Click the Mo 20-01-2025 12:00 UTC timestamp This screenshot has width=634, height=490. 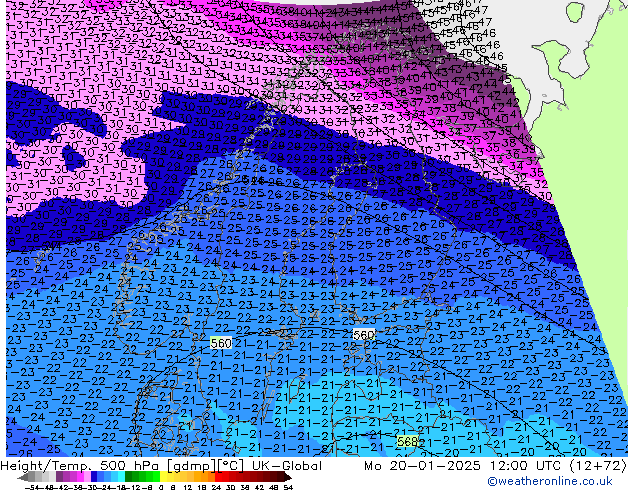point(462,466)
